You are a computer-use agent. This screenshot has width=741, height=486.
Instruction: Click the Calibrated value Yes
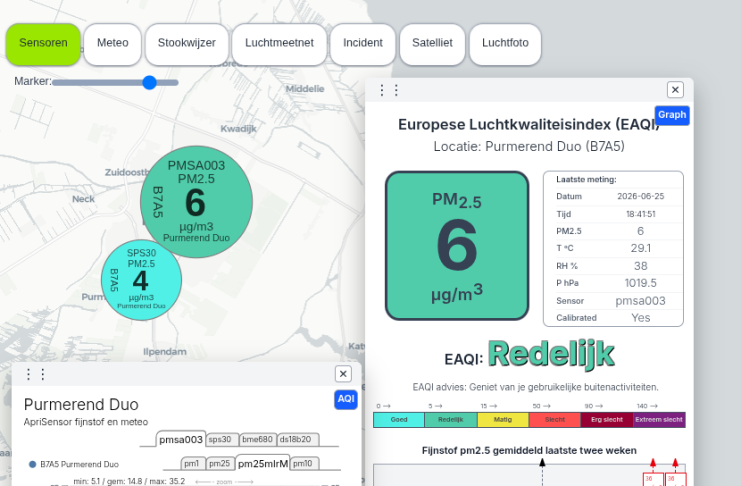point(640,318)
